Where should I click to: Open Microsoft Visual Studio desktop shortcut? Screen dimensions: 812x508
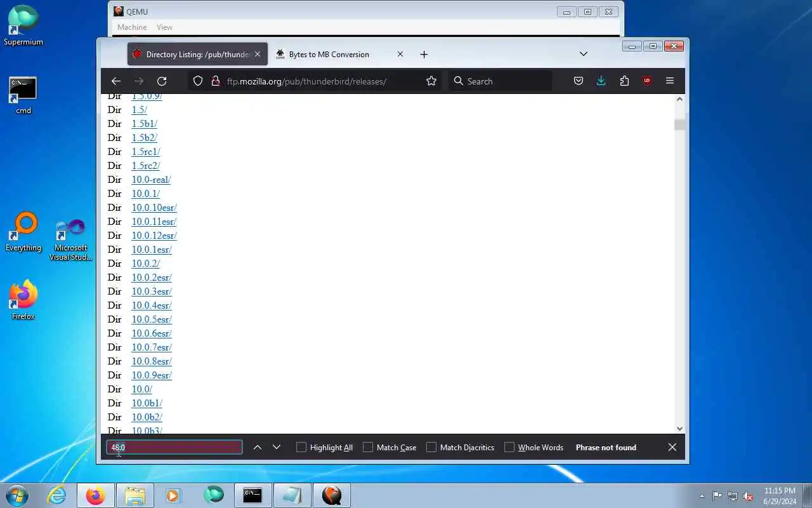pyautogui.click(x=70, y=240)
